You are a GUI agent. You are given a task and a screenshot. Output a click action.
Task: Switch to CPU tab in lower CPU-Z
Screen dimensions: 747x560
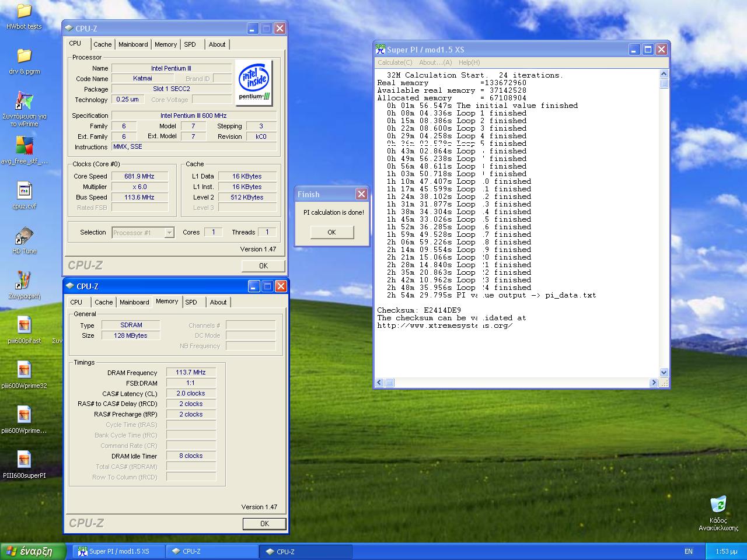tap(76, 302)
